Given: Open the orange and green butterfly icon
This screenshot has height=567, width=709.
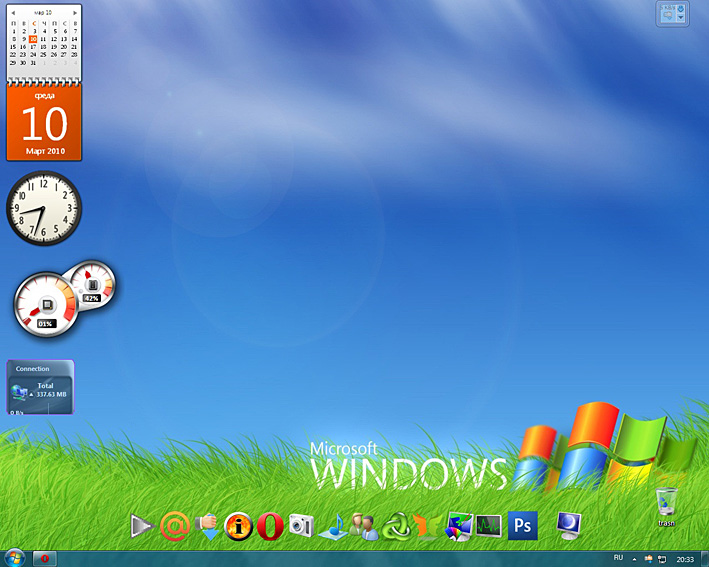Looking at the screenshot, I should point(427,526).
